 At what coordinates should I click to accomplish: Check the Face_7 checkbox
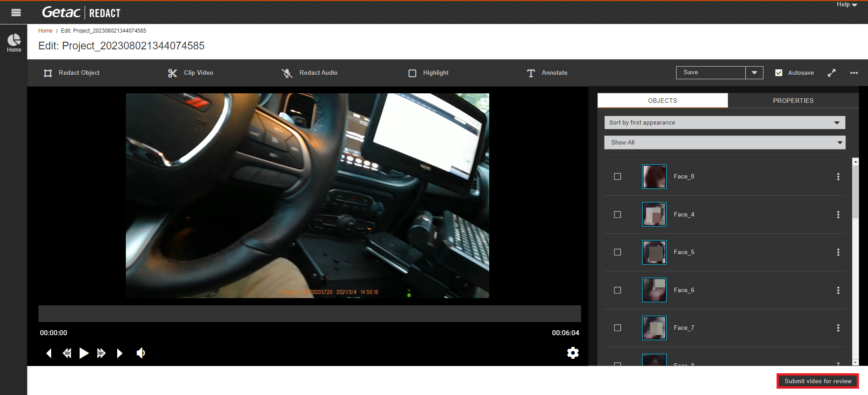pos(617,328)
